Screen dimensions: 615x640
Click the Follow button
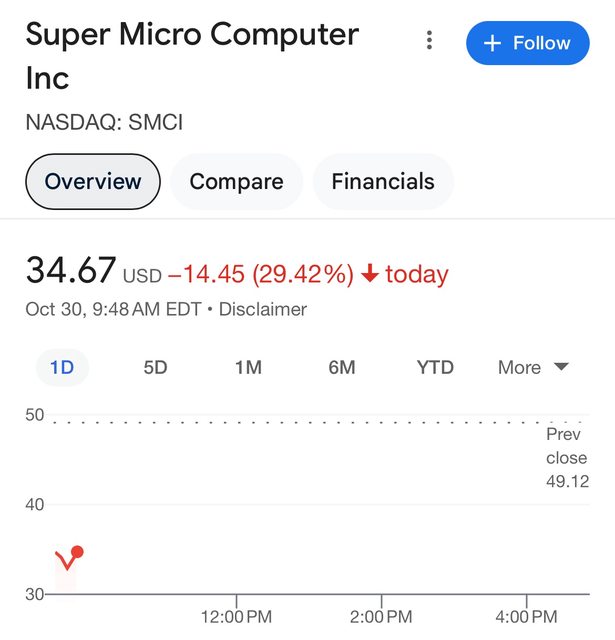point(527,43)
